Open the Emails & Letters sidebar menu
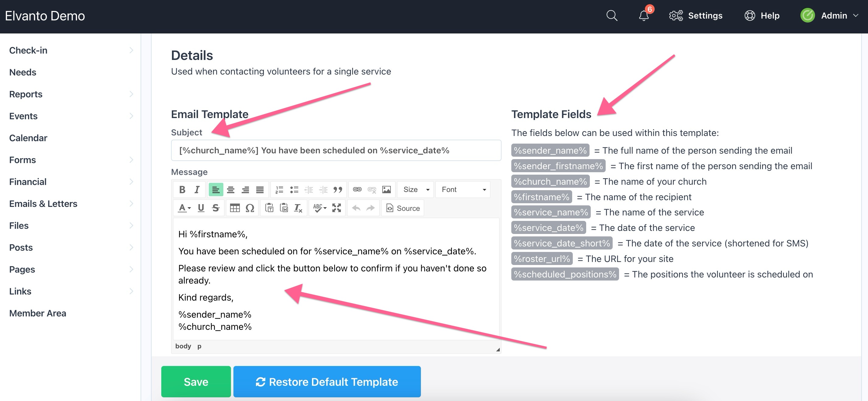Screen dimensions: 868x401 click(x=43, y=204)
